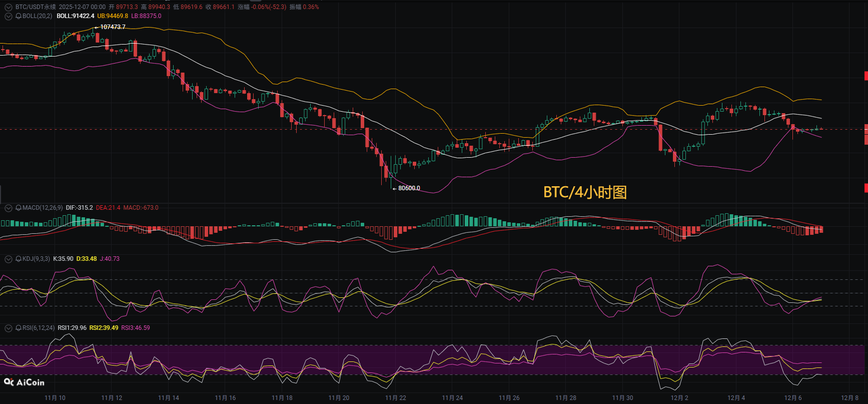Collapse the KDJ indicator panel chevron
The image size is (868, 404).
click(9, 259)
